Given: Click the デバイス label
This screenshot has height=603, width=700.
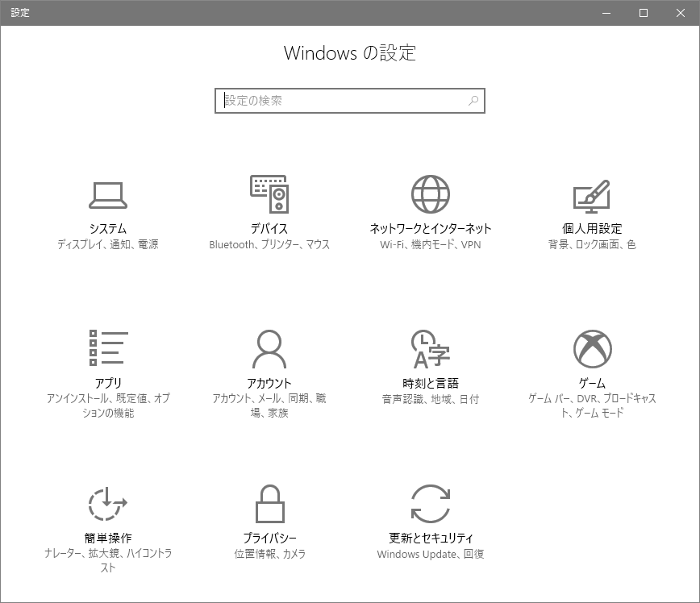Looking at the screenshot, I should pyautogui.click(x=269, y=228).
